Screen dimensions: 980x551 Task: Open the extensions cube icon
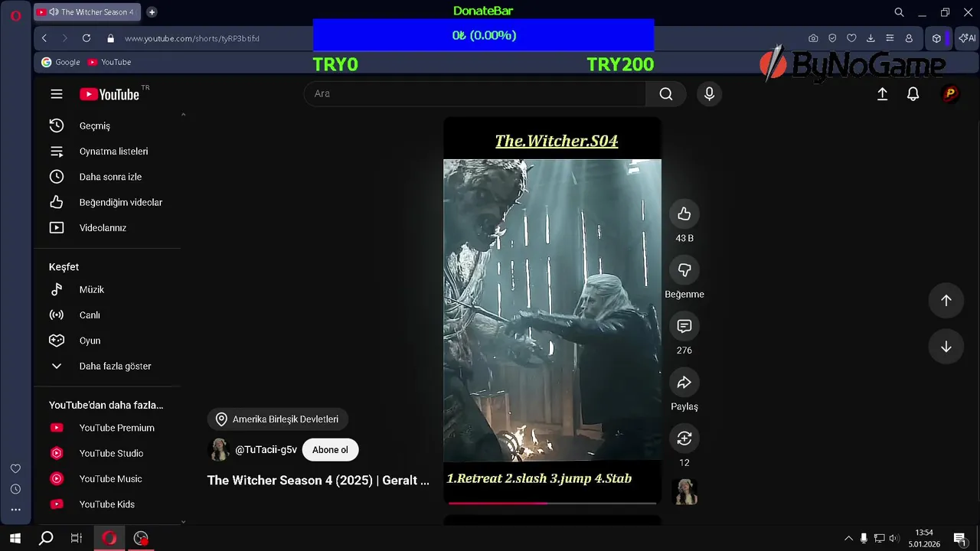[936, 38]
